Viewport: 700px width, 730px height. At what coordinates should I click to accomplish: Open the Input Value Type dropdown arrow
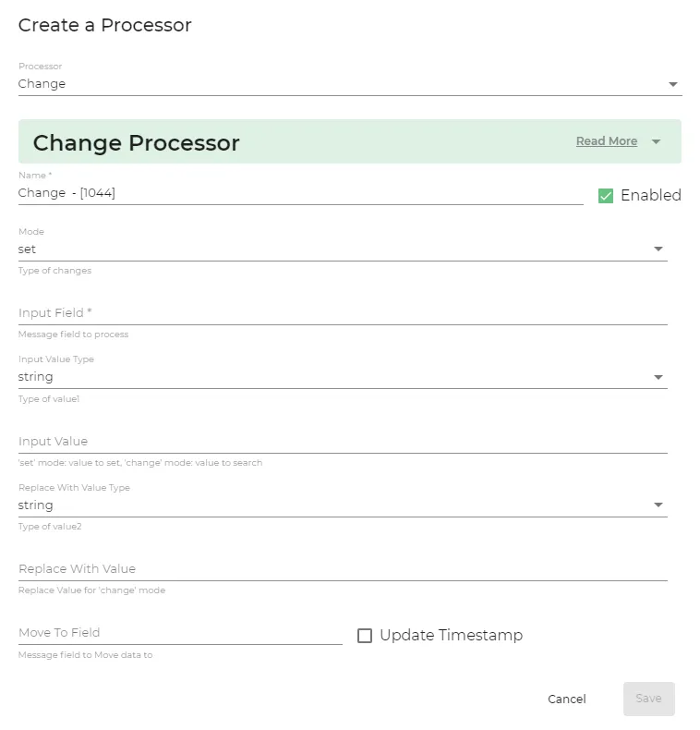click(658, 377)
